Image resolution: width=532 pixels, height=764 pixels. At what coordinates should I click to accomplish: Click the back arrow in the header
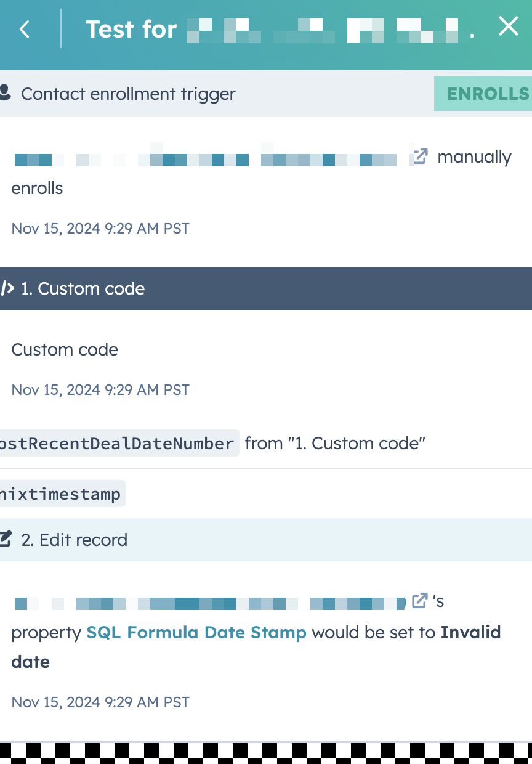[24, 28]
